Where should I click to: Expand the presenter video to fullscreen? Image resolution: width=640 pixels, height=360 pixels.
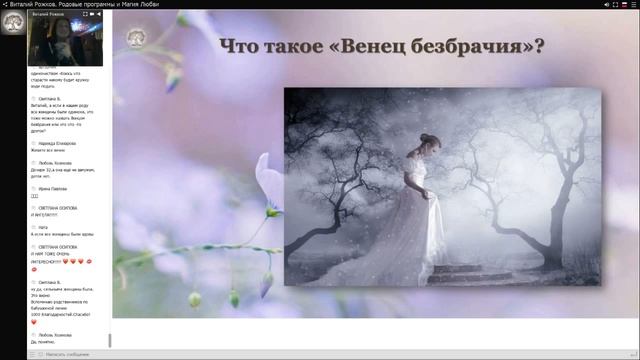(x=85, y=14)
